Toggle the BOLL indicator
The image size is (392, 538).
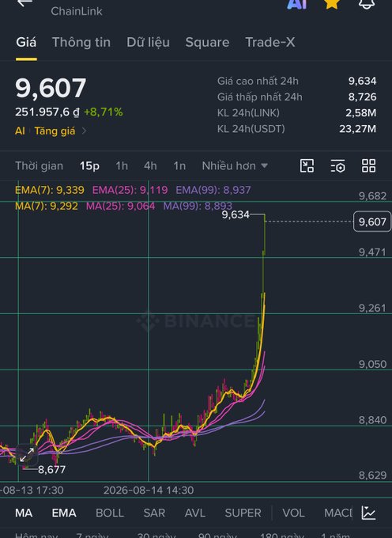tap(110, 513)
